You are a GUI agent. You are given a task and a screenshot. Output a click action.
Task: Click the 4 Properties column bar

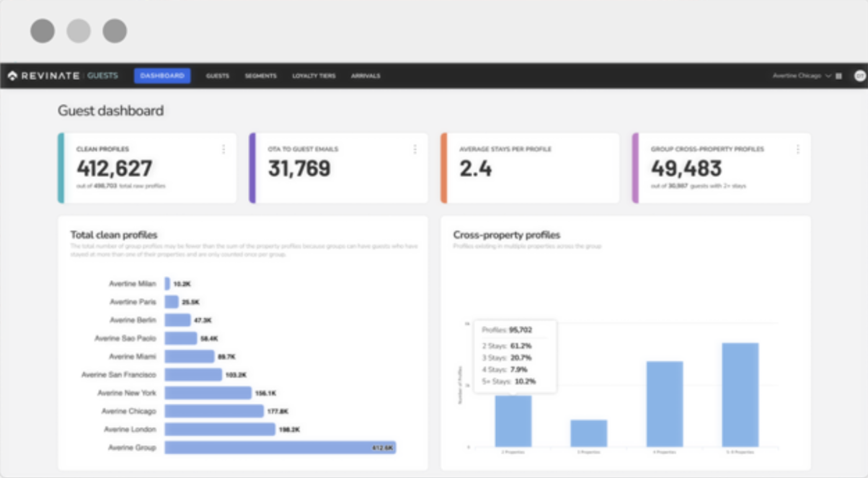(x=665, y=404)
